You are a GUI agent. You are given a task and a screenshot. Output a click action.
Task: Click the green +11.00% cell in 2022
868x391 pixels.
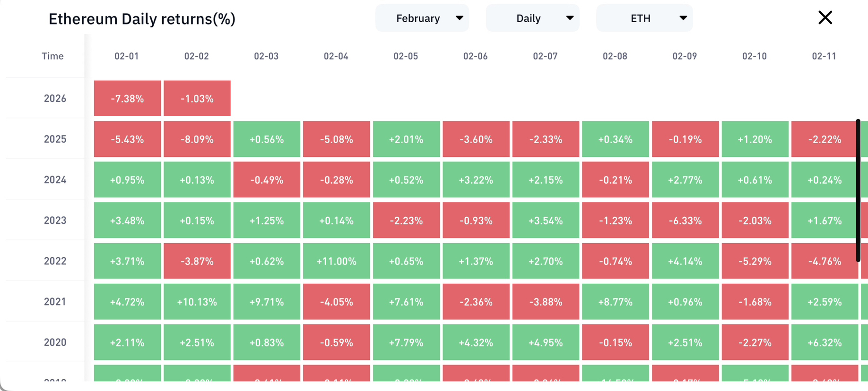(x=336, y=261)
